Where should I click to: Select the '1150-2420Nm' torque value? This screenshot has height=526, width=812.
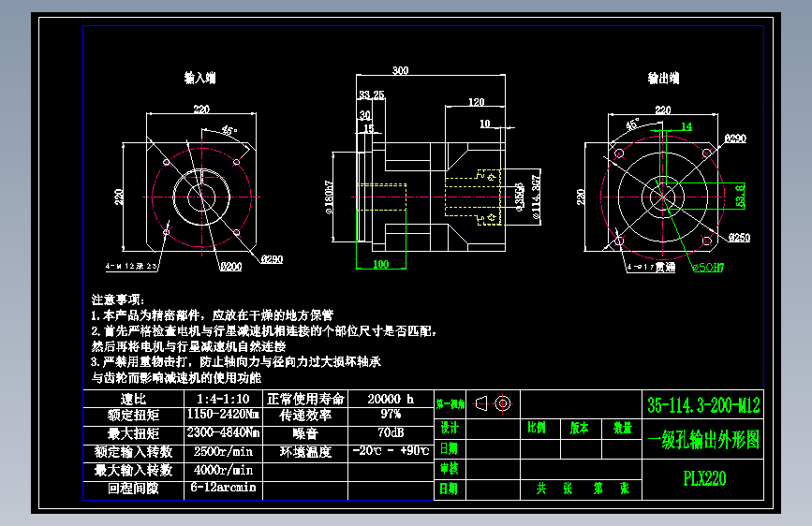click(223, 415)
